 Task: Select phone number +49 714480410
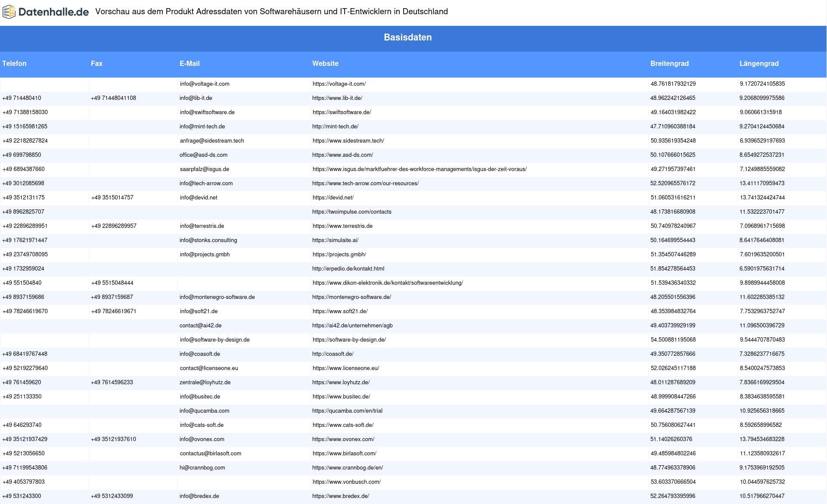click(x=22, y=98)
